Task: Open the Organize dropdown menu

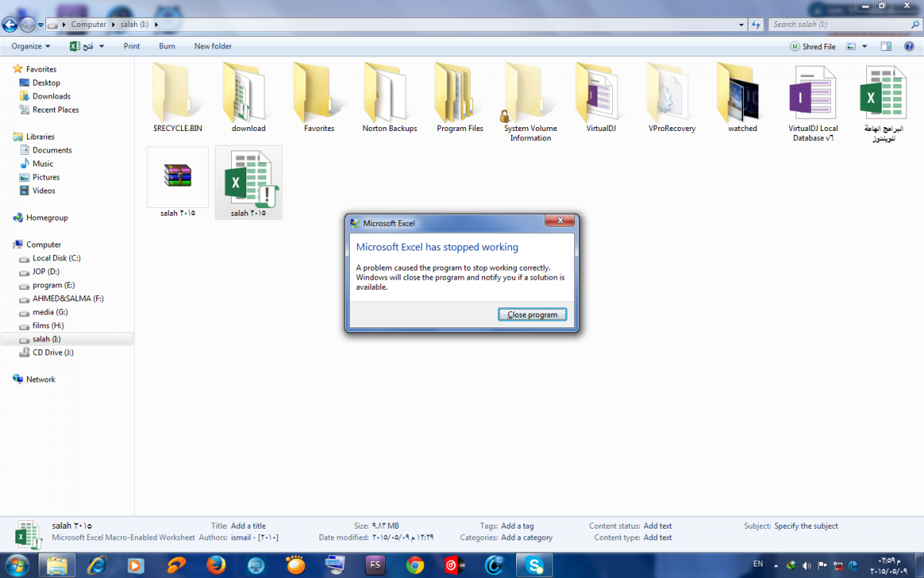Action: pyautogui.click(x=31, y=46)
